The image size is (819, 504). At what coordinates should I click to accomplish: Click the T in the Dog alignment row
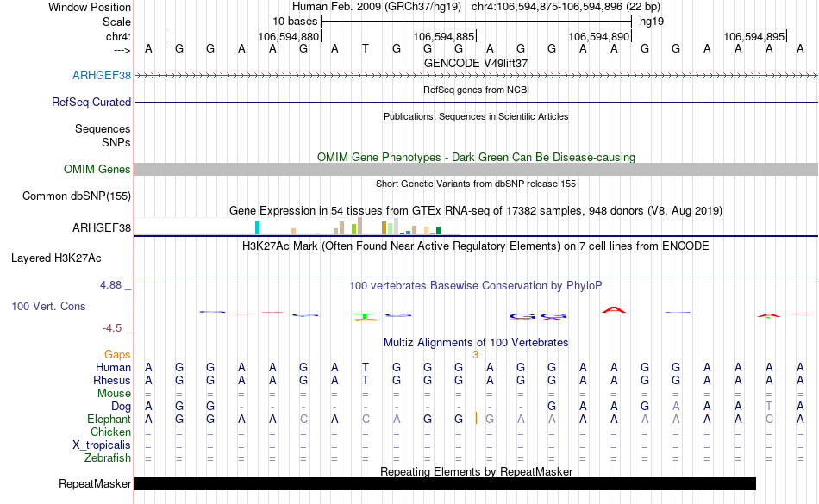point(769,407)
